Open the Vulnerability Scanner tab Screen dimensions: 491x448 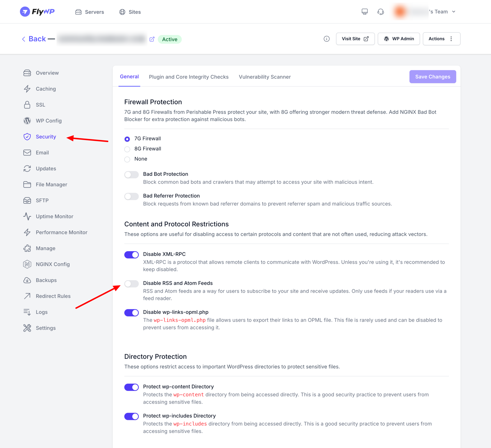264,77
